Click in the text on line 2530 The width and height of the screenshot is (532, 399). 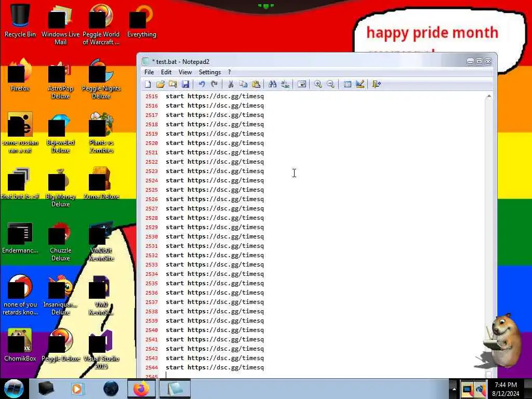pyautogui.click(x=215, y=236)
